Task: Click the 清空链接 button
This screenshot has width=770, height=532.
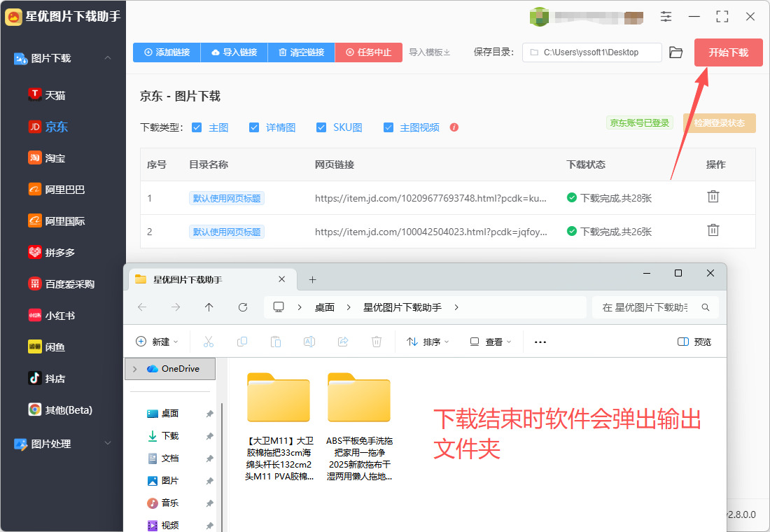Action: click(x=302, y=52)
